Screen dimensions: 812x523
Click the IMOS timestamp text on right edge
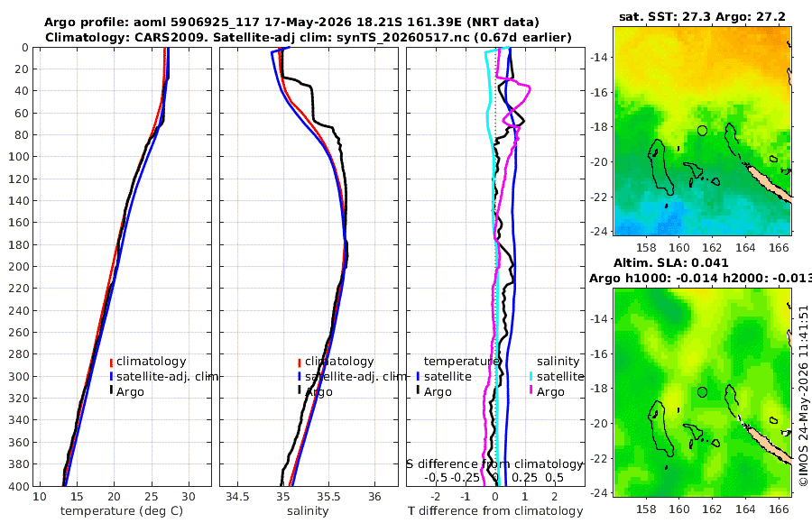pos(803,396)
